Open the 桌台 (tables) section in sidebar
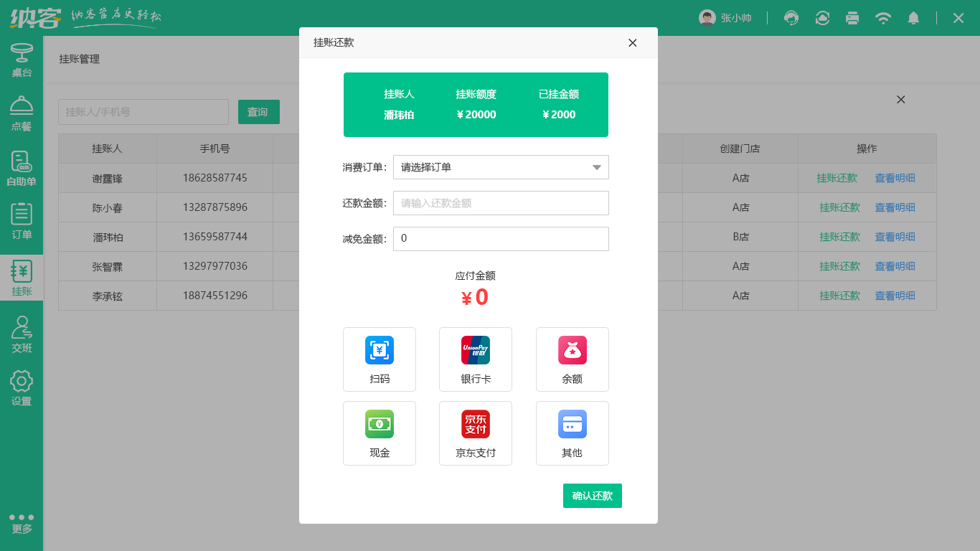This screenshot has width=980, height=551. click(22, 57)
